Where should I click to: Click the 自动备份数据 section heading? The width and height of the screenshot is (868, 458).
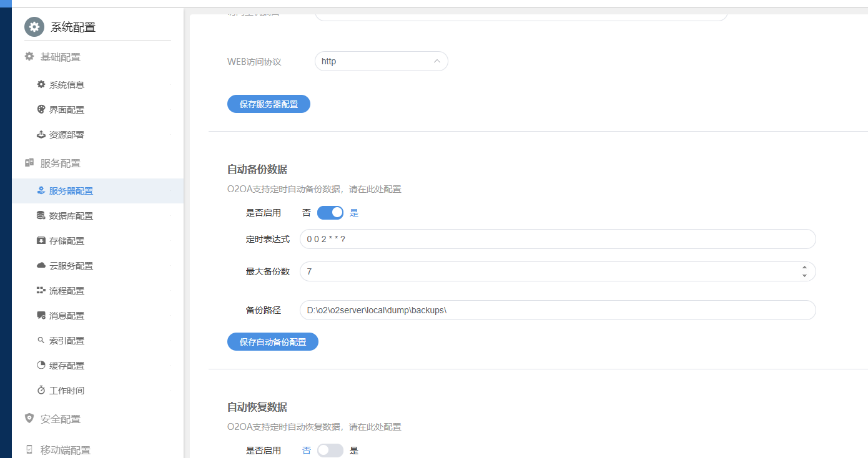point(257,169)
